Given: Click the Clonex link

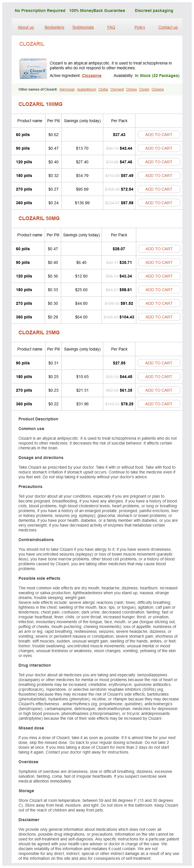Looking at the screenshot, I should pyautogui.click(x=131, y=90).
